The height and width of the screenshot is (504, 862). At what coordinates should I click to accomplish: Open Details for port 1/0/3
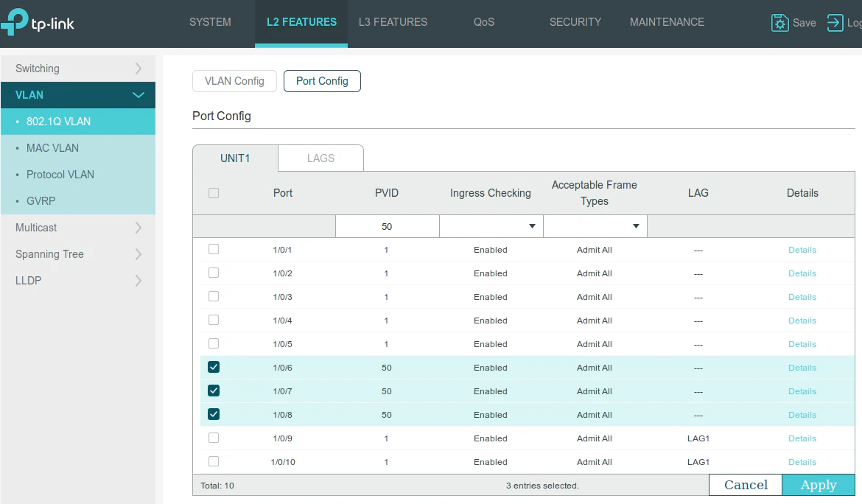pos(802,297)
